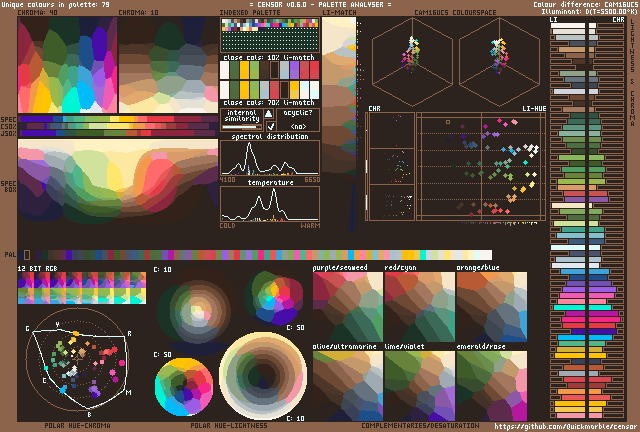Click the CS0% colour band
The height and width of the screenshot is (432, 640).
[x=118, y=126]
